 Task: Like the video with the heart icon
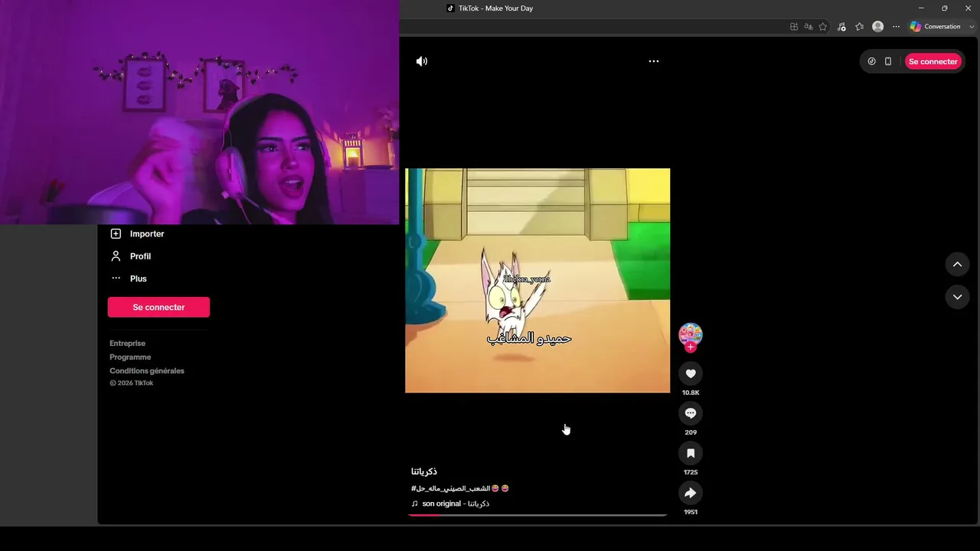point(691,373)
